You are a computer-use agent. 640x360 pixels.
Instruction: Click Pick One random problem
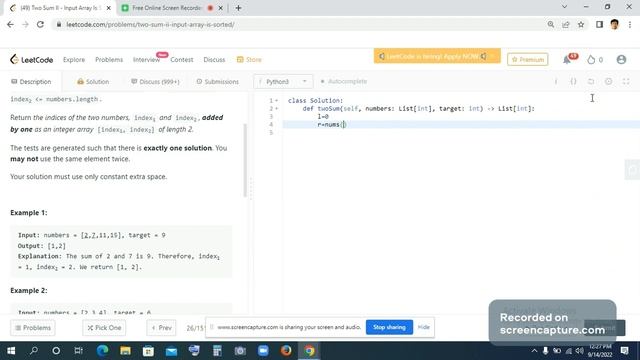pyautogui.click(x=104, y=328)
